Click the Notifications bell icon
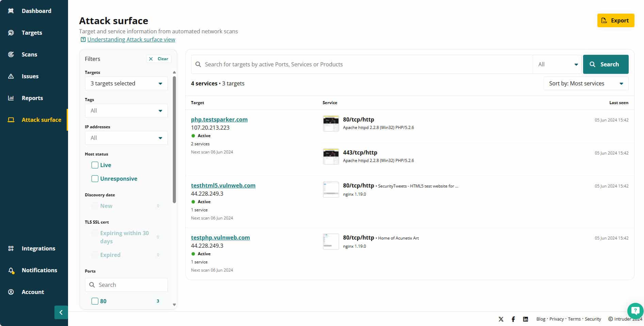 (x=11, y=270)
